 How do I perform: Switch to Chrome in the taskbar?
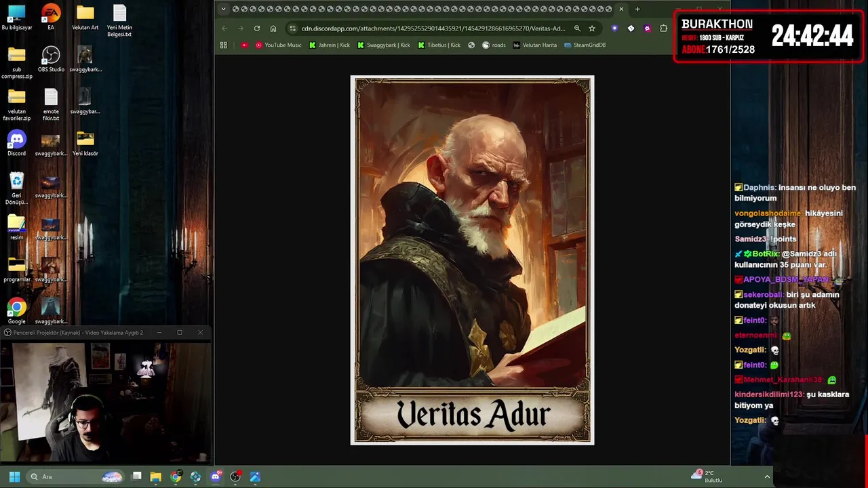(176, 476)
